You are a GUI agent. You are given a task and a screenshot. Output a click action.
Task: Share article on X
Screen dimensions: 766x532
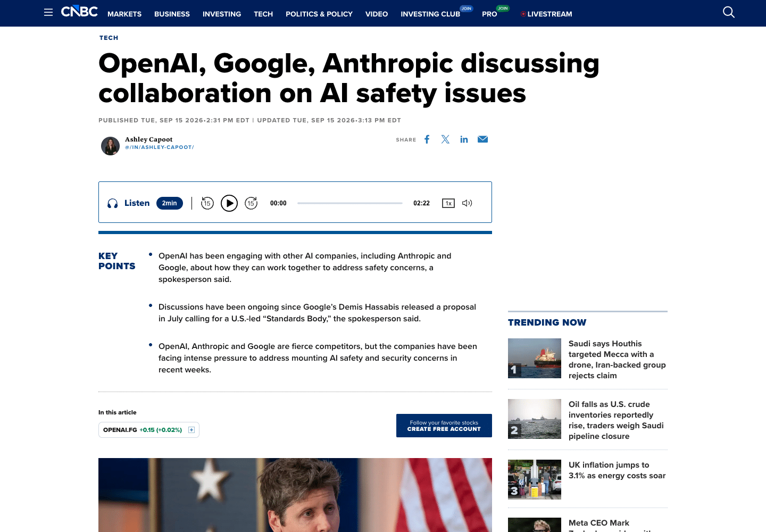tap(445, 139)
